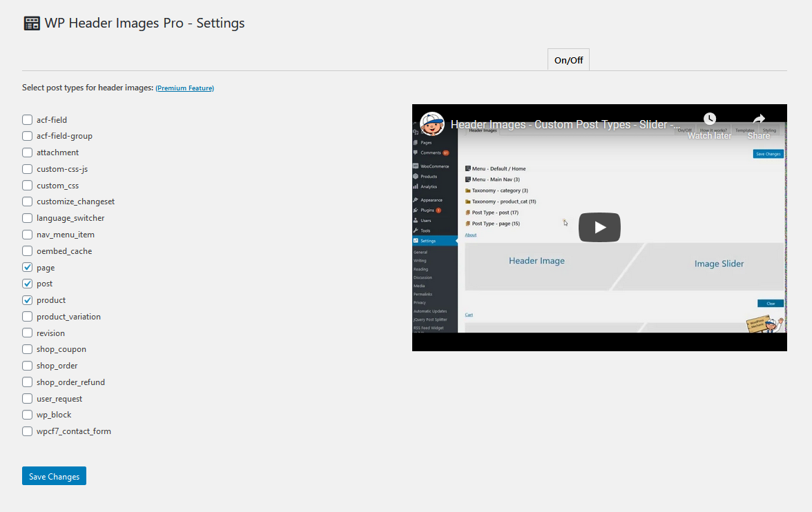Click the video channel avatar icon

click(x=432, y=124)
